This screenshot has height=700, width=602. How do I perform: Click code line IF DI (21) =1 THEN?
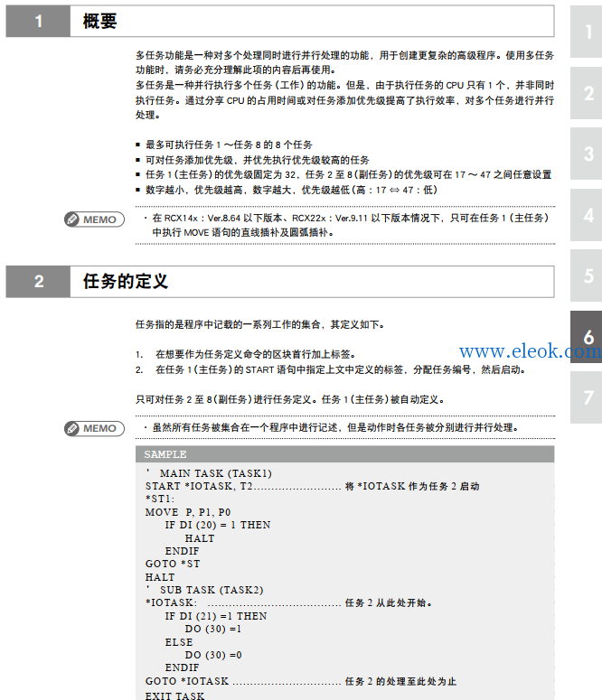coord(216,616)
